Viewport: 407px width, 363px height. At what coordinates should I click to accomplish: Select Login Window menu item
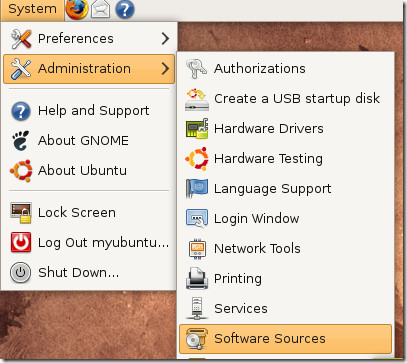click(285, 219)
